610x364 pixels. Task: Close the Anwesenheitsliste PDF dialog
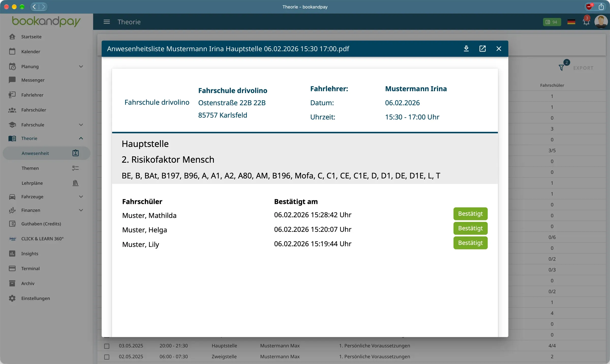pos(499,49)
